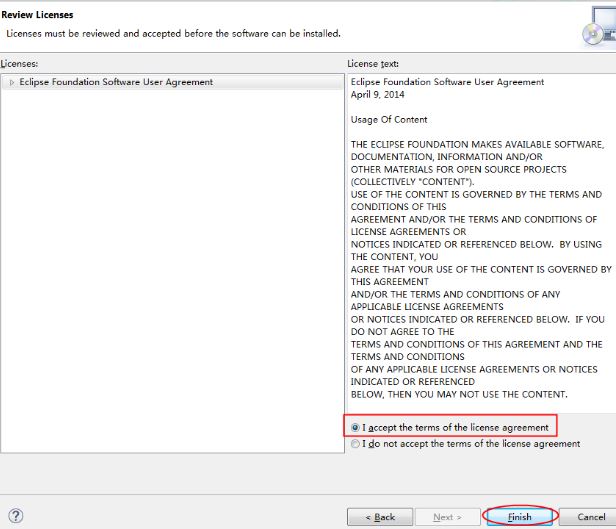The width and height of the screenshot is (616, 529).
Task: Select "I do not accept the terms" radio button
Action: 355,444
